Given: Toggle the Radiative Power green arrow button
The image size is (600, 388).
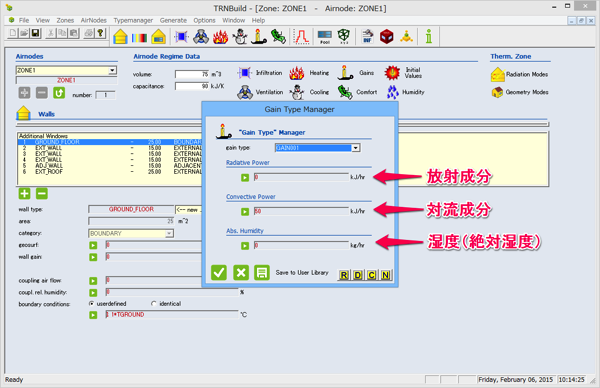Looking at the screenshot, I should click(245, 178).
